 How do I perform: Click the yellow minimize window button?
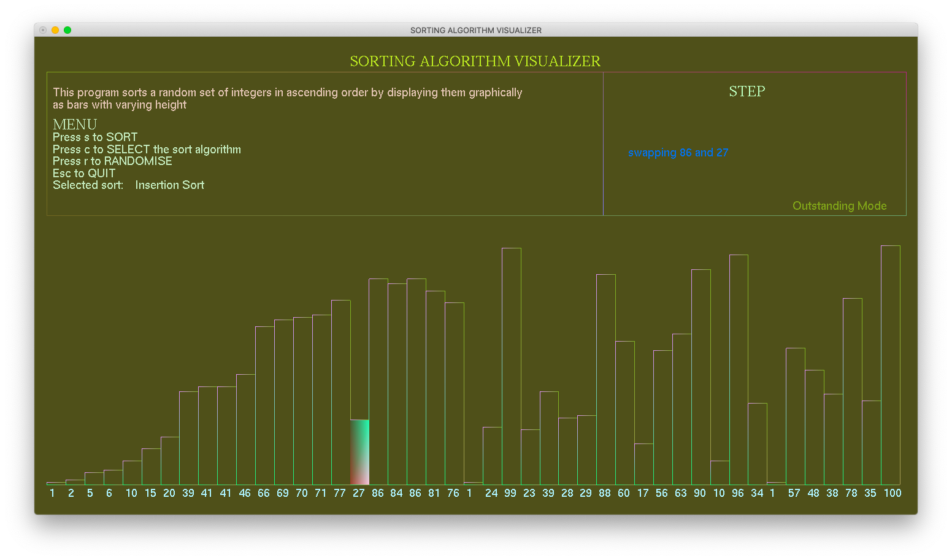[55, 30]
